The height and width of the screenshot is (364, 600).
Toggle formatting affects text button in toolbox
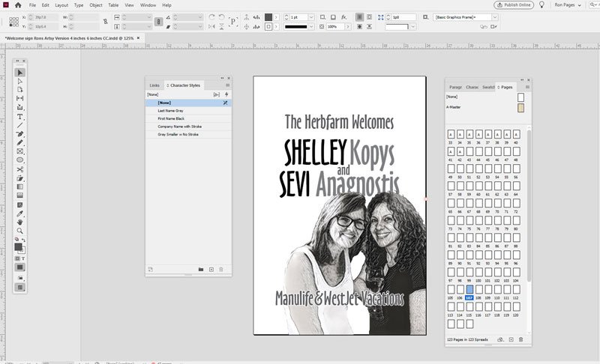tap(23, 258)
